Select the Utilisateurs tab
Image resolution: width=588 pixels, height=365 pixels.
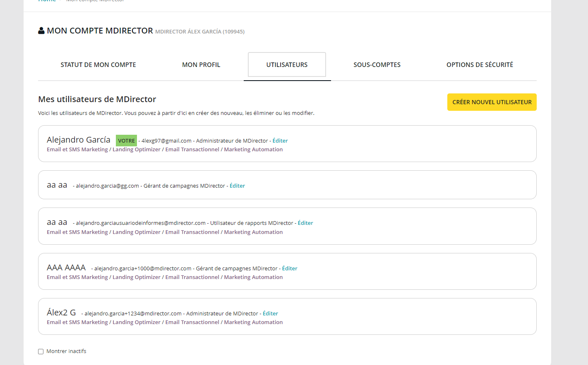click(287, 65)
